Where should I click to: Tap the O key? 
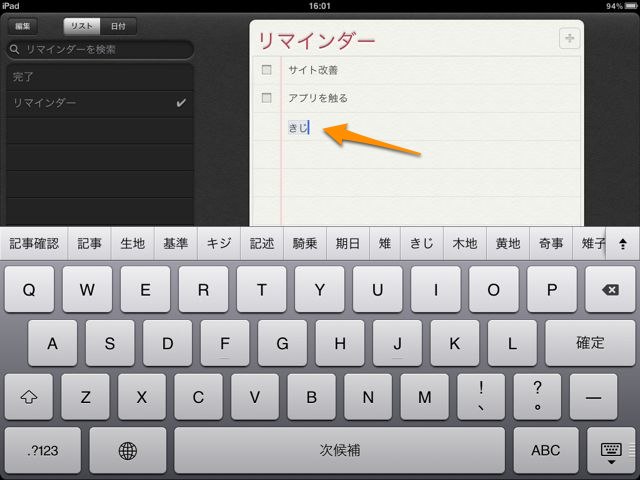pos(494,290)
